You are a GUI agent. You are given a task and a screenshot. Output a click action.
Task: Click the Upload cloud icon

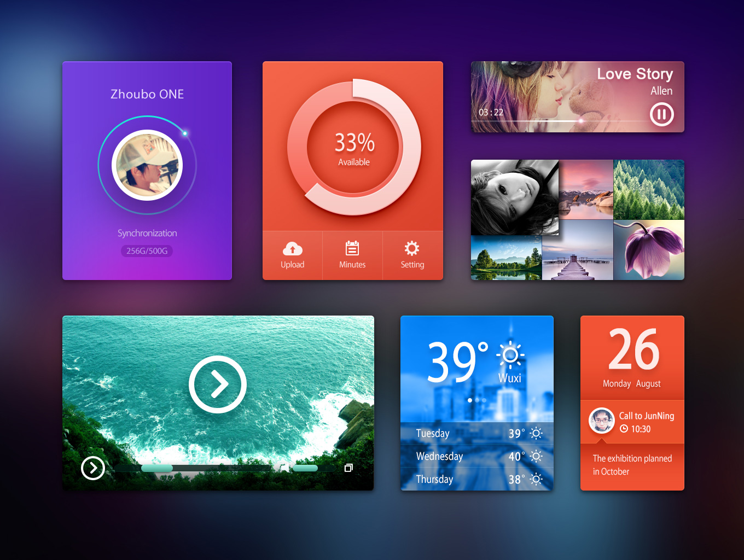click(x=293, y=249)
